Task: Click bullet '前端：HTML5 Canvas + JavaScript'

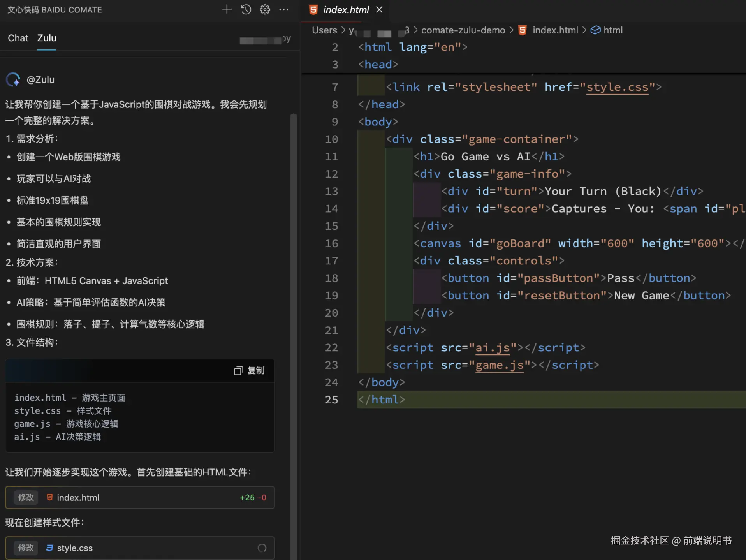Action: 92,281
